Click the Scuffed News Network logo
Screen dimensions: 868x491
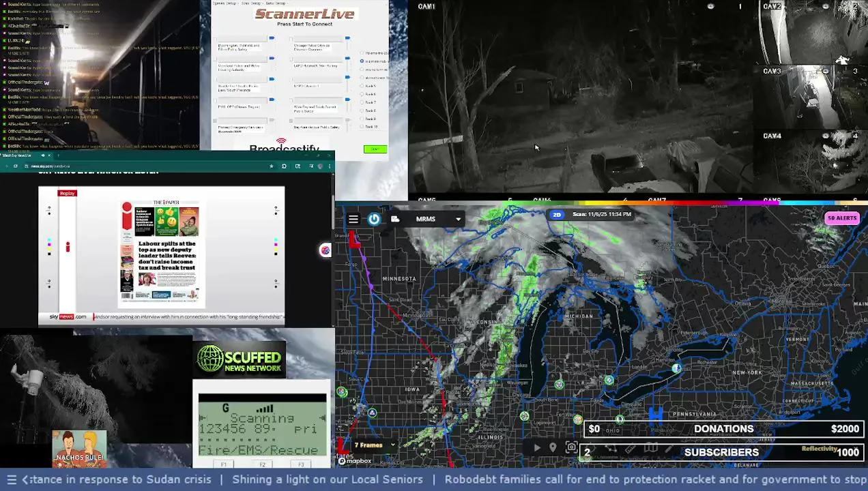click(x=240, y=359)
